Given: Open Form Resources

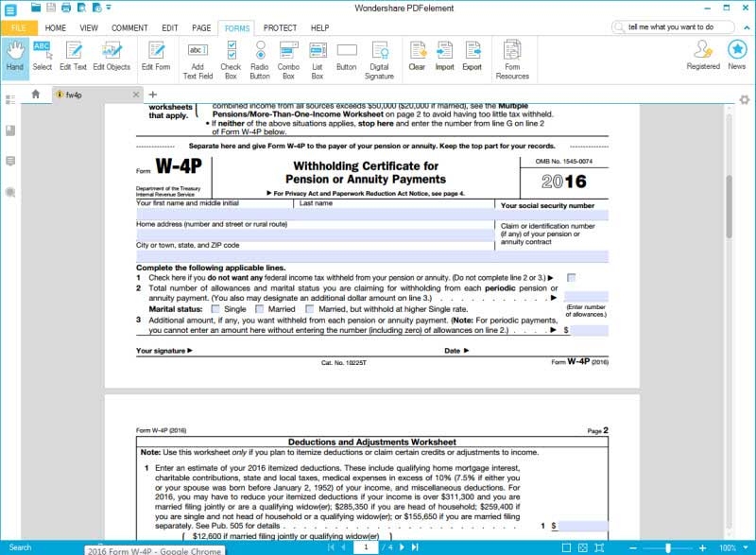Looking at the screenshot, I should coord(512,57).
